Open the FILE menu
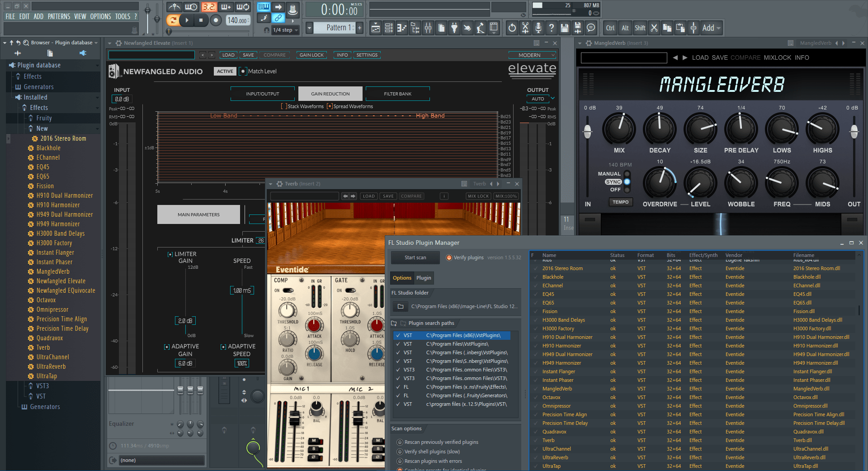868x471 pixels. point(10,16)
